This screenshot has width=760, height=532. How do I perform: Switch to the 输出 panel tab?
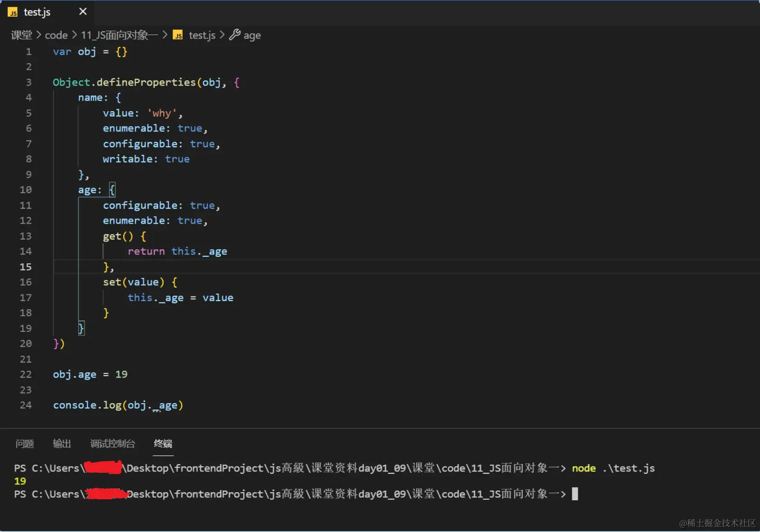click(62, 443)
